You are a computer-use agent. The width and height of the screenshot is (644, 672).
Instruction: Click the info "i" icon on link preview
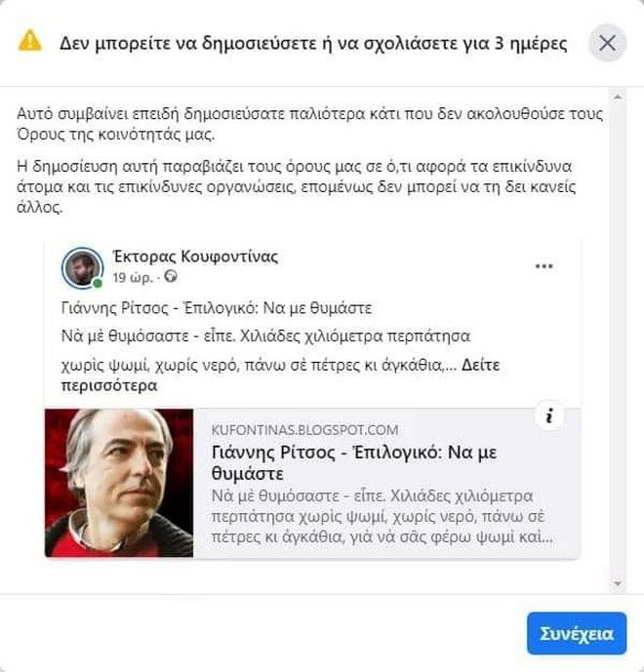point(549,417)
